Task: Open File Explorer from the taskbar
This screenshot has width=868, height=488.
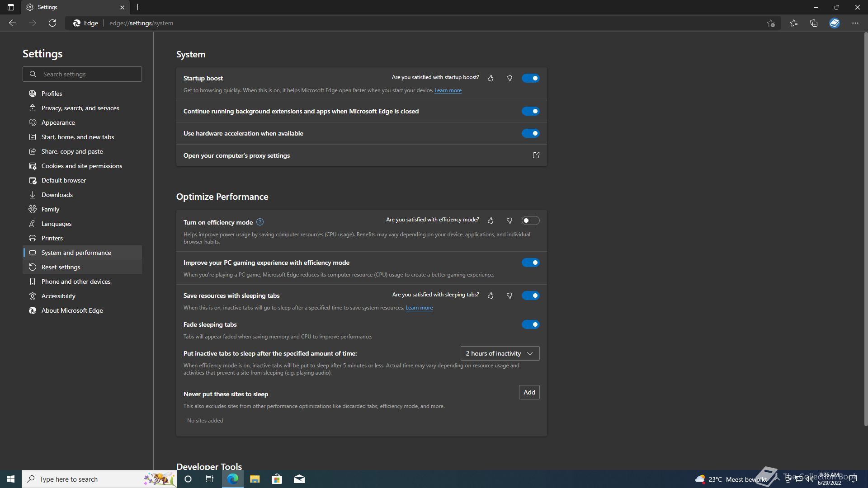Action: pyautogui.click(x=255, y=479)
